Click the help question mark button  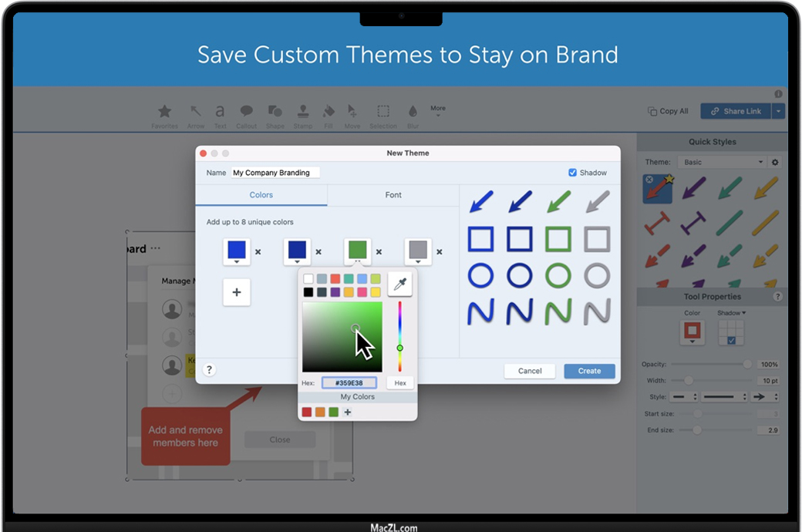[x=209, y=370]
